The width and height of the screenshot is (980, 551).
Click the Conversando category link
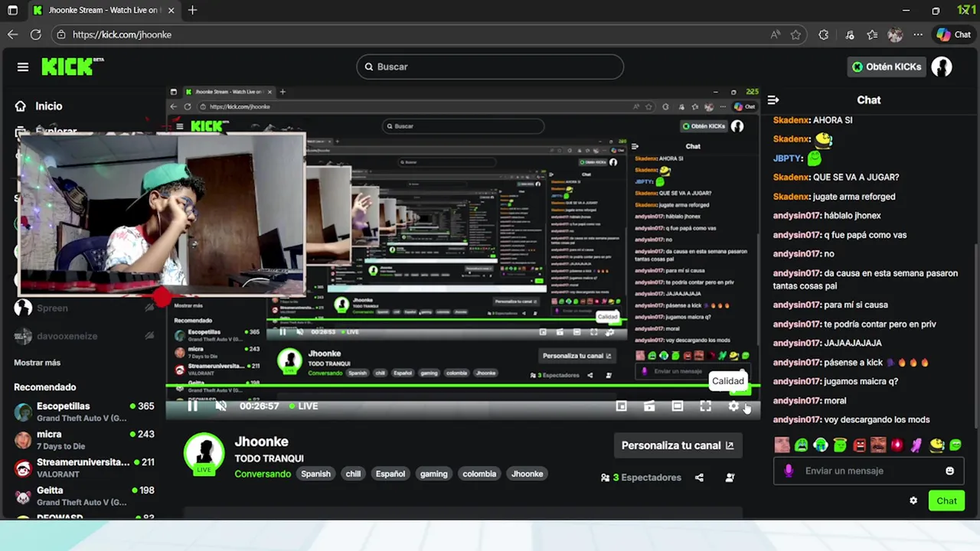click(x=263, y=474)
